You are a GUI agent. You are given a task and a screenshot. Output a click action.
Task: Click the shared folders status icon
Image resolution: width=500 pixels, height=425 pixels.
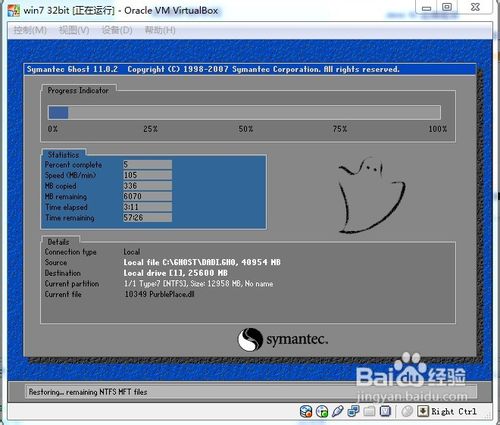coord(369,411)
